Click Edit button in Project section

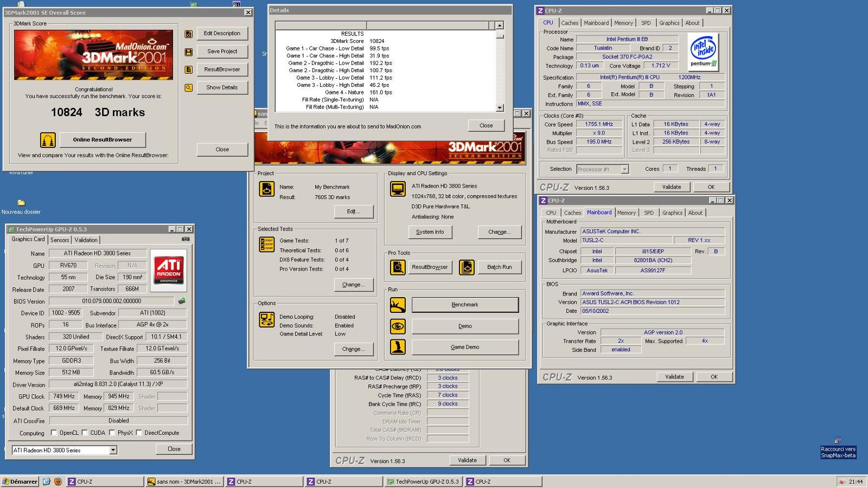[x=353, y=211]
